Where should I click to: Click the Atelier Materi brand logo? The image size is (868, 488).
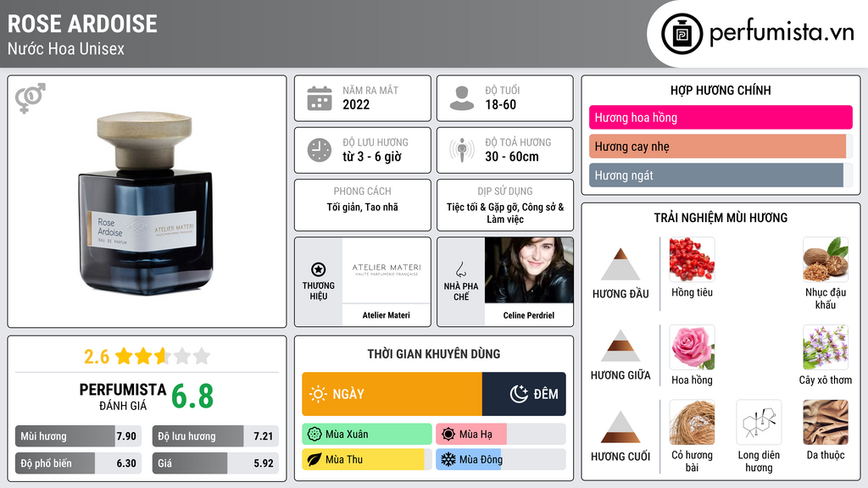(387, 270)
